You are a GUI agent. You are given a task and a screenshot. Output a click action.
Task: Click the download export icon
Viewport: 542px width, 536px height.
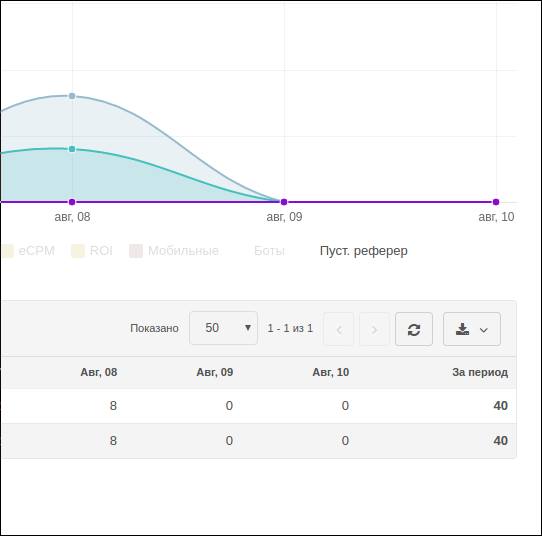coord(462,329)
